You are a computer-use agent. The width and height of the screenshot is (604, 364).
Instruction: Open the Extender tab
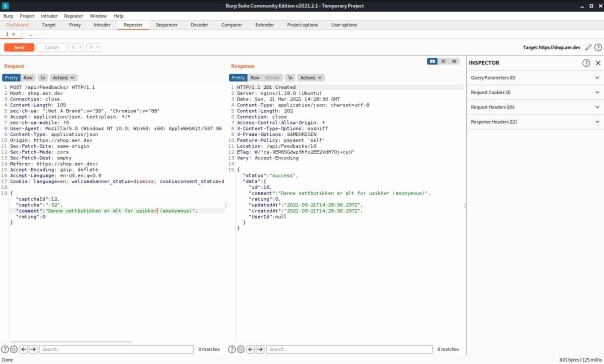click(265, 25)
